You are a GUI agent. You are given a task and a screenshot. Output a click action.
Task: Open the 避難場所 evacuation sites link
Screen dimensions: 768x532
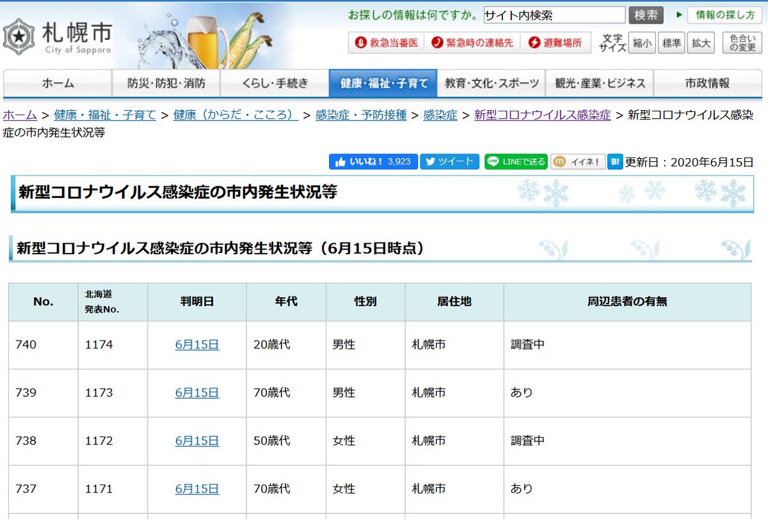[555, 42]
